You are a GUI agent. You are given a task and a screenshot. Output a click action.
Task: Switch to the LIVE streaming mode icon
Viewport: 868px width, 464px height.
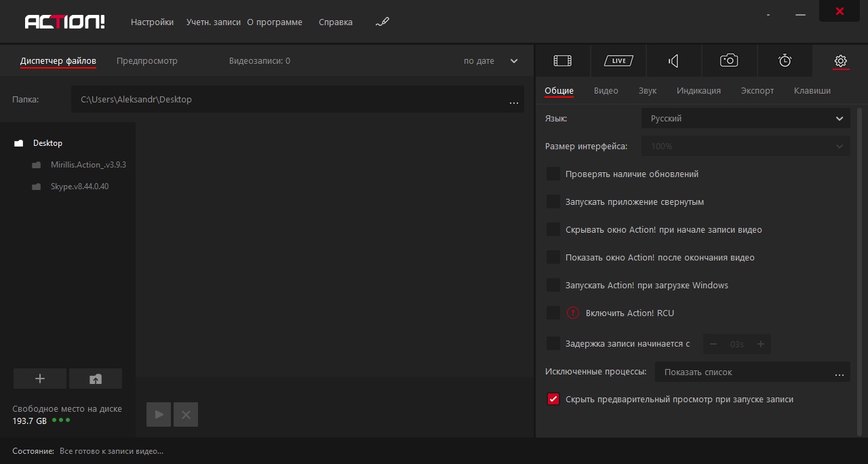click(x=618, y=61)
